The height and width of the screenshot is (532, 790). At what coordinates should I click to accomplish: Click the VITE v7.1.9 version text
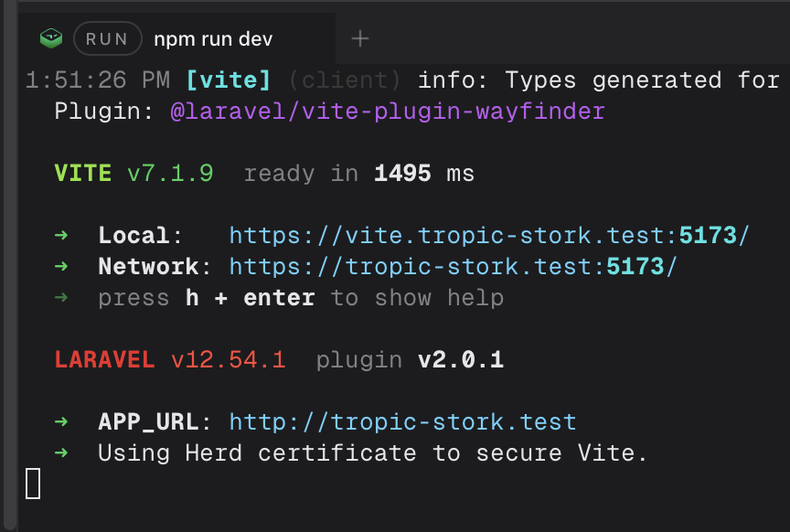[134, 174]
